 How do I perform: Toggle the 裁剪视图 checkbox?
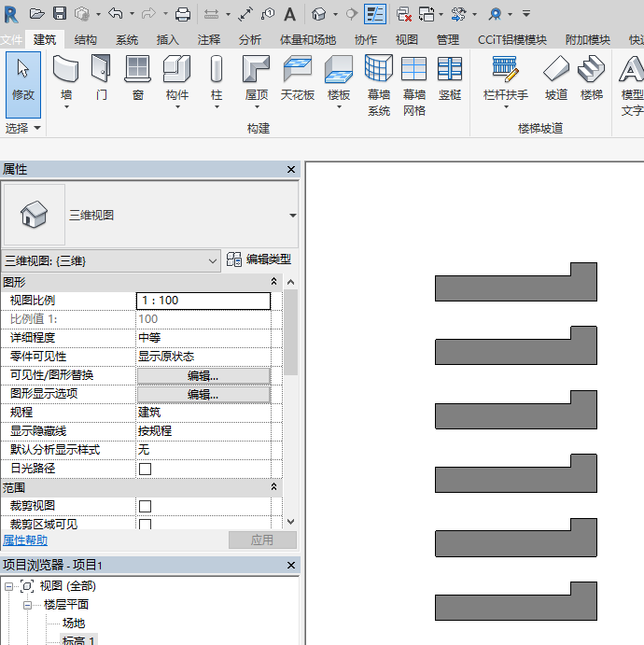point(146,506)
